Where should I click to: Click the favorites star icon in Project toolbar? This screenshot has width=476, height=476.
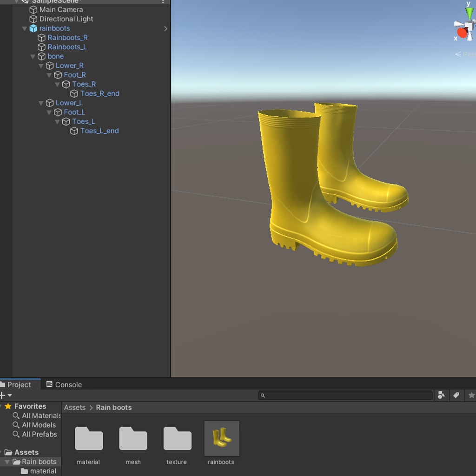471,395
